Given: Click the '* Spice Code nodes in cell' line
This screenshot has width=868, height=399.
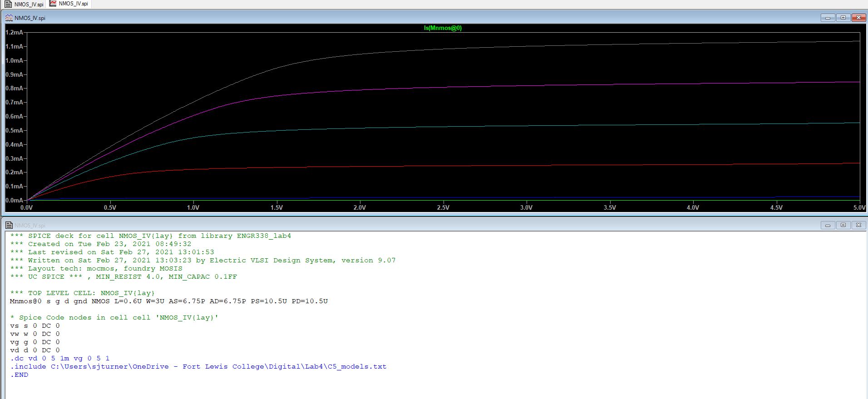Looking at the screenshot, I should click(114, 318).
